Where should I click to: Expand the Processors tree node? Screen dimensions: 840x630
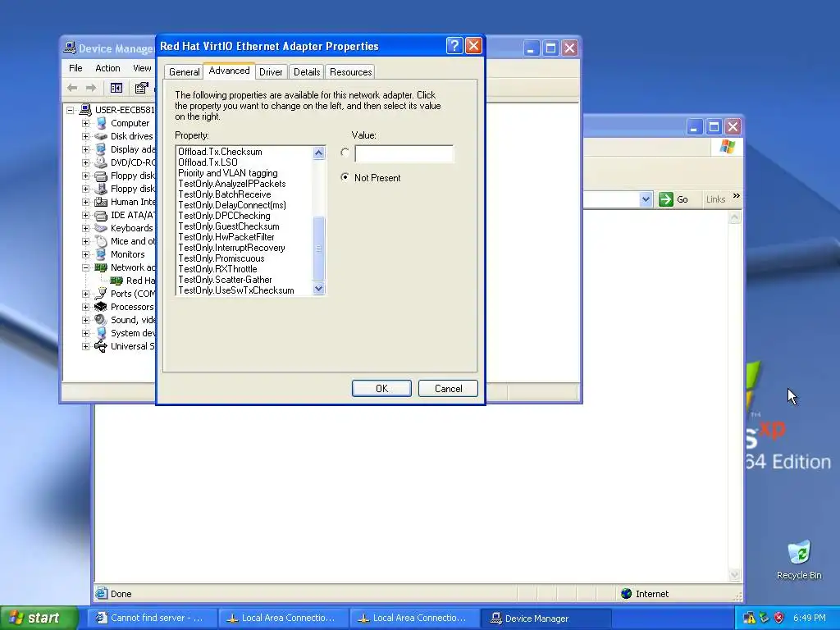pyautogui.click(x=85, y=307)
